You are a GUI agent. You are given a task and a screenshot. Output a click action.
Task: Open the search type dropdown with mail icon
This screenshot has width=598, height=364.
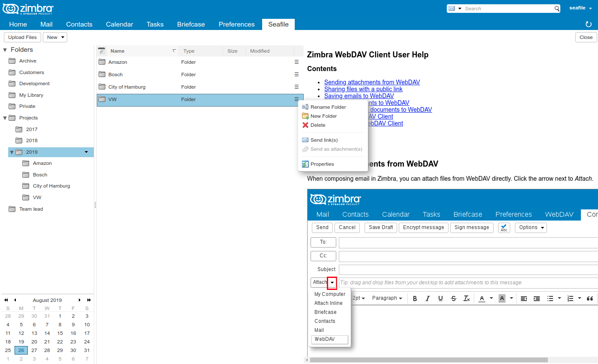(455, 9)
